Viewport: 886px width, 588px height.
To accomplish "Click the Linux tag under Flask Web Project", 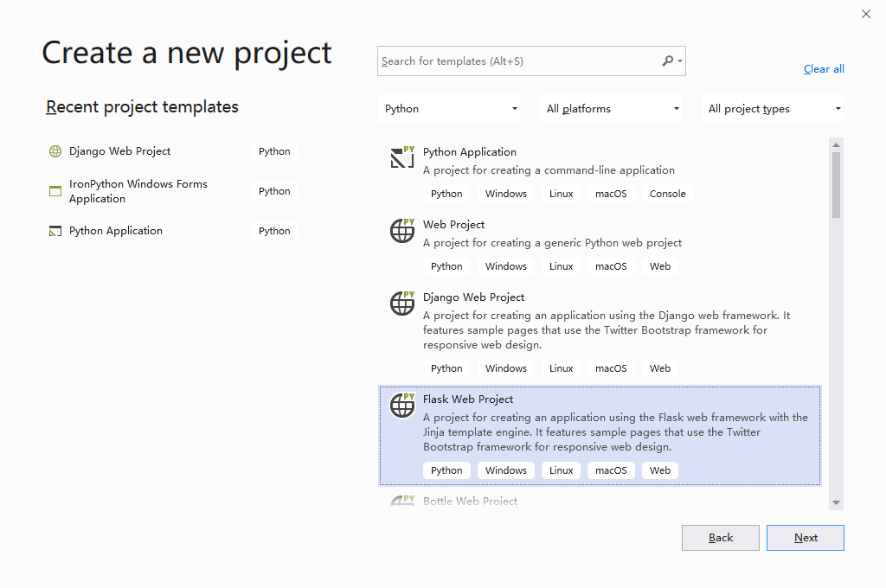I will (561, 470).
